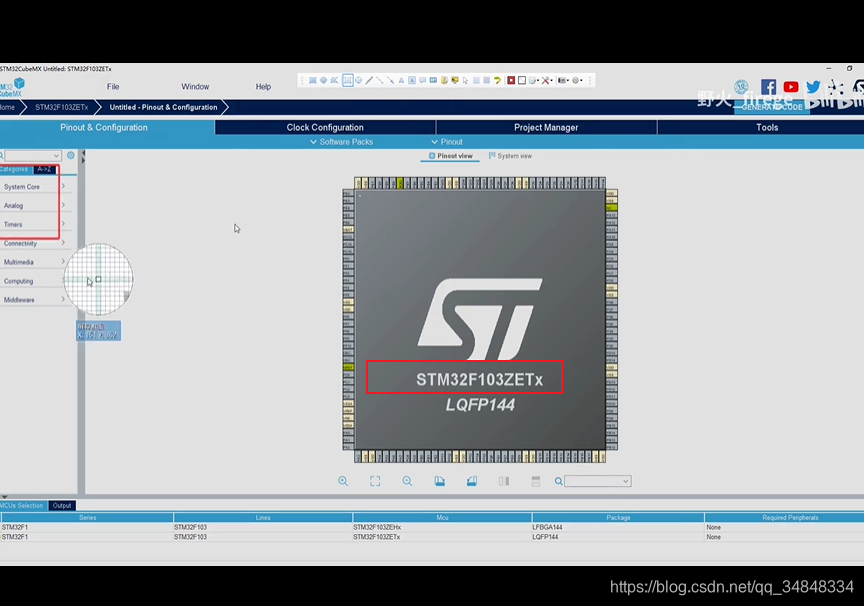Screen dimensions: 864x606
Task: Rotate the chip clockwise
Action: click(440, 481)
